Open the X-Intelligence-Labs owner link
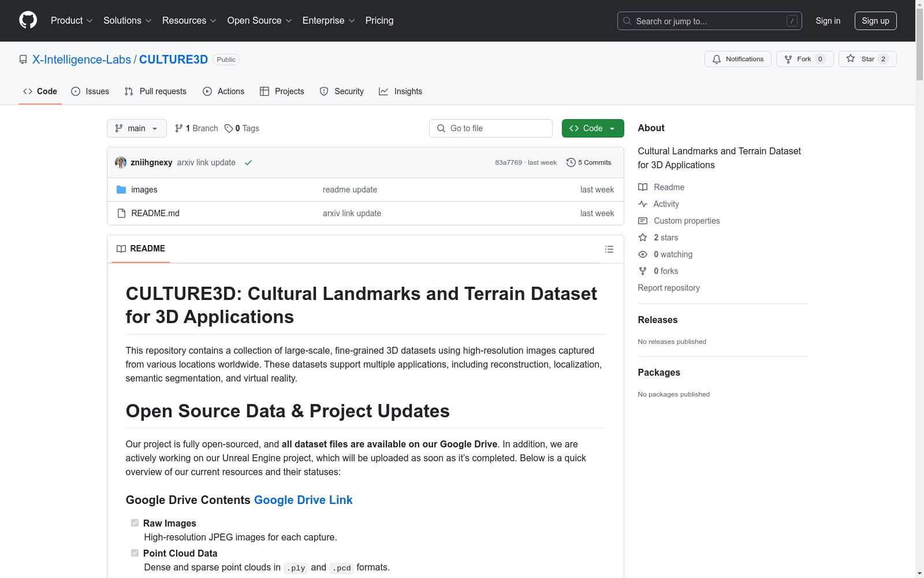924x578 pixels. (81, 60)
